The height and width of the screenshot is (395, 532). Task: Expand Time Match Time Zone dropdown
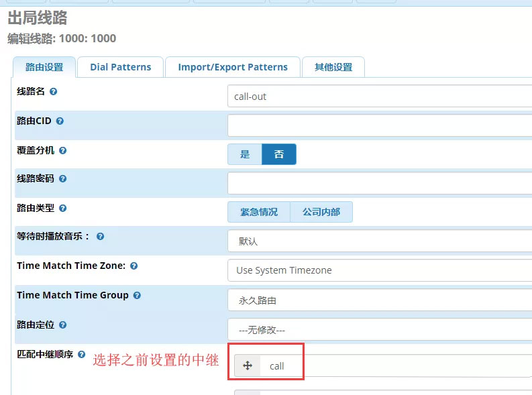pos(379,270)
